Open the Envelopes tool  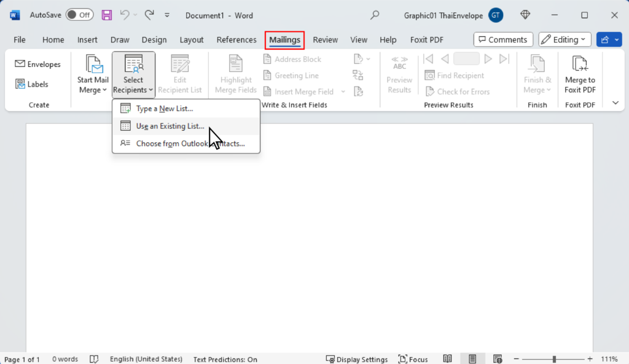(x=37, y=64)
